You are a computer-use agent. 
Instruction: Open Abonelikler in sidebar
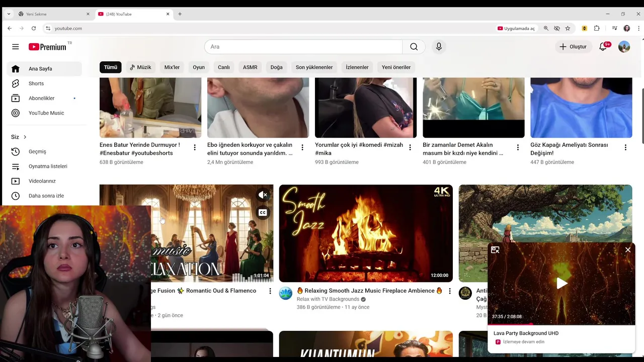coord(44,98)
